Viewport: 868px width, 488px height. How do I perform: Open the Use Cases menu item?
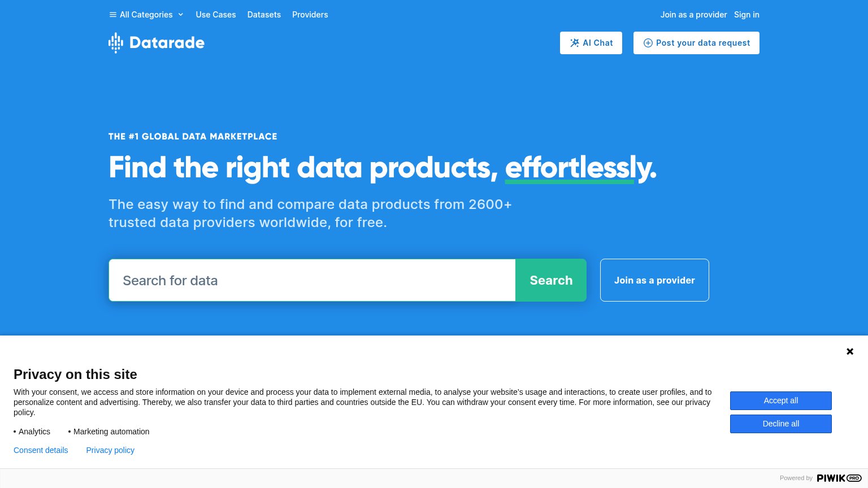[216, 15]
